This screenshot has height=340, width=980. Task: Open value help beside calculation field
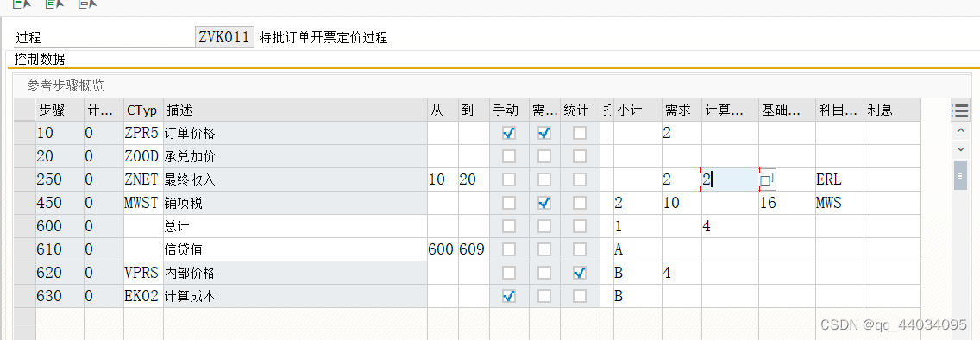[768, 180]
